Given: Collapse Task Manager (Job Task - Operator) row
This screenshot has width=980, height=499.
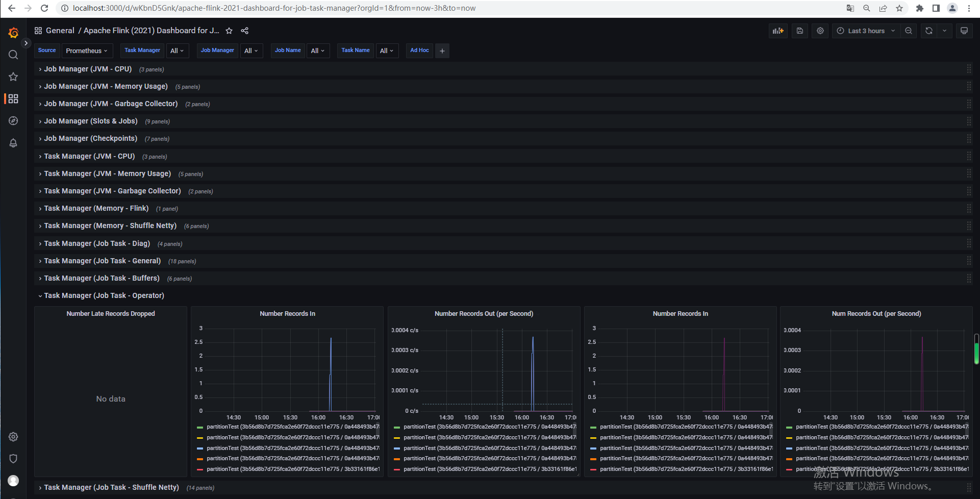Looking at the screenshot, I should [104, 295].
